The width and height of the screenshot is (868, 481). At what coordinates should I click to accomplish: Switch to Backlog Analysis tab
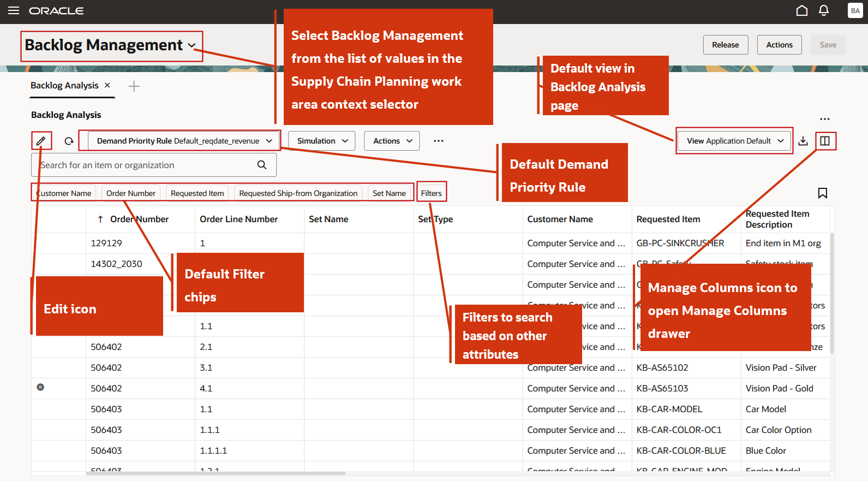coord(64,85)
